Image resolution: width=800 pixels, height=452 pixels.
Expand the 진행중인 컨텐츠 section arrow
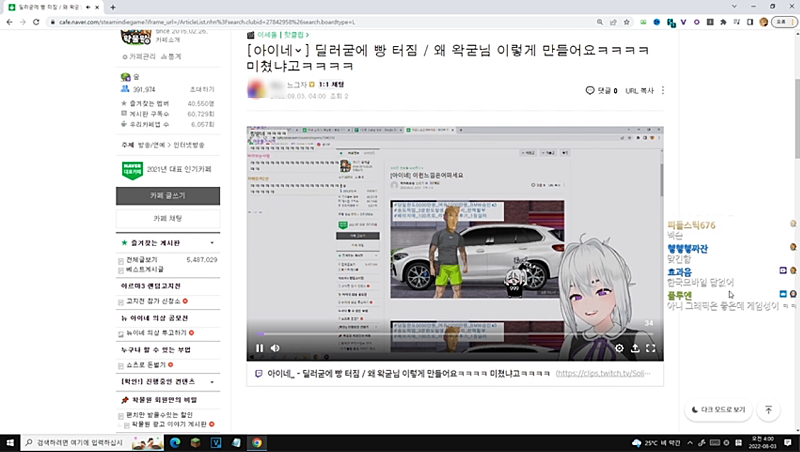[x=212, y=382]
